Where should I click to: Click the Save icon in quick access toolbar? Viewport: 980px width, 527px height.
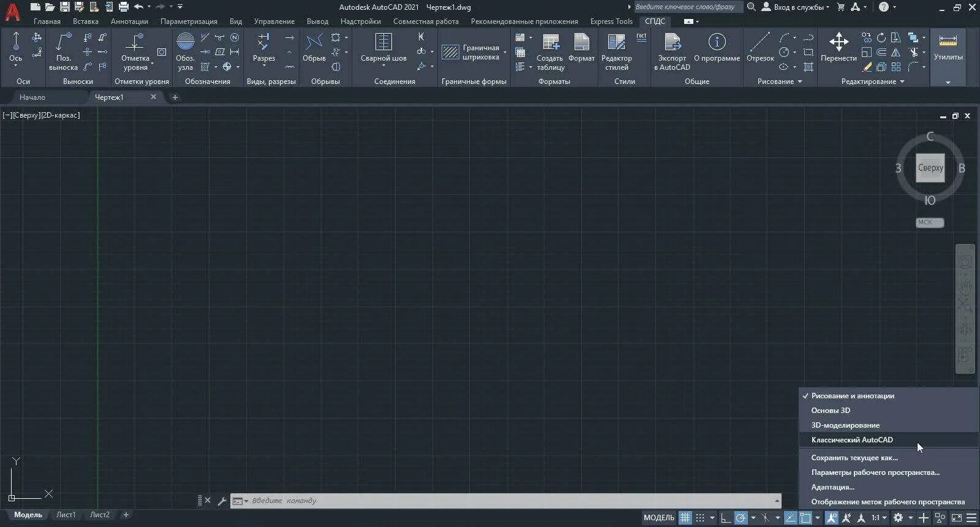pos(64,7)
